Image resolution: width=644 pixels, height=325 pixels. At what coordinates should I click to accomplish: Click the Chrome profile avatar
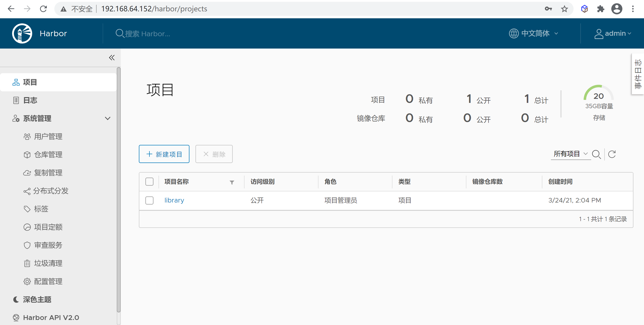pos(617,9)
